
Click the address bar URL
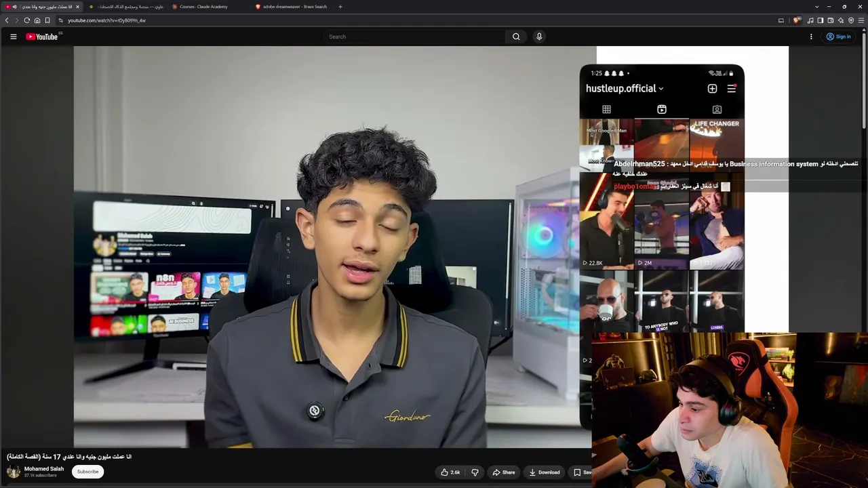point(106,20)
